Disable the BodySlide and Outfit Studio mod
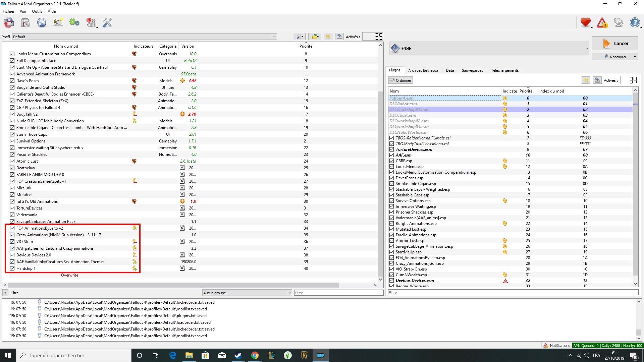644x362 pixels. pyautogui.click(x=12, y=87)
